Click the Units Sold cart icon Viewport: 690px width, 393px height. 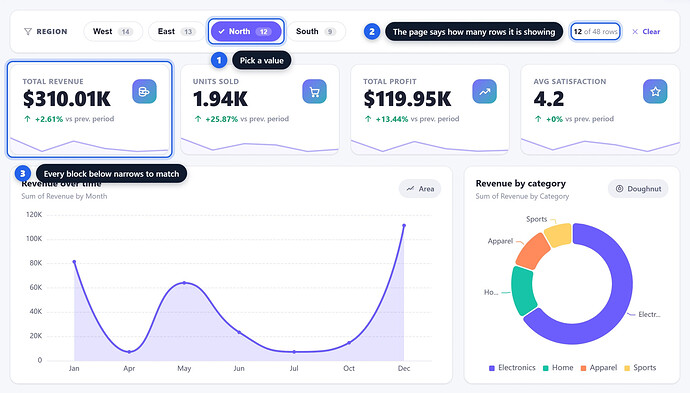coord(314,92)
